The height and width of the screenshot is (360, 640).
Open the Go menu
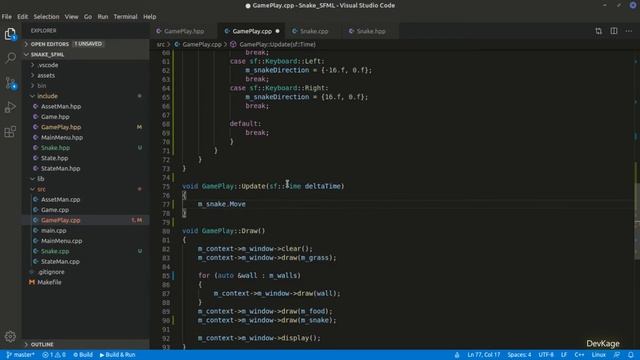coord(88,17)
